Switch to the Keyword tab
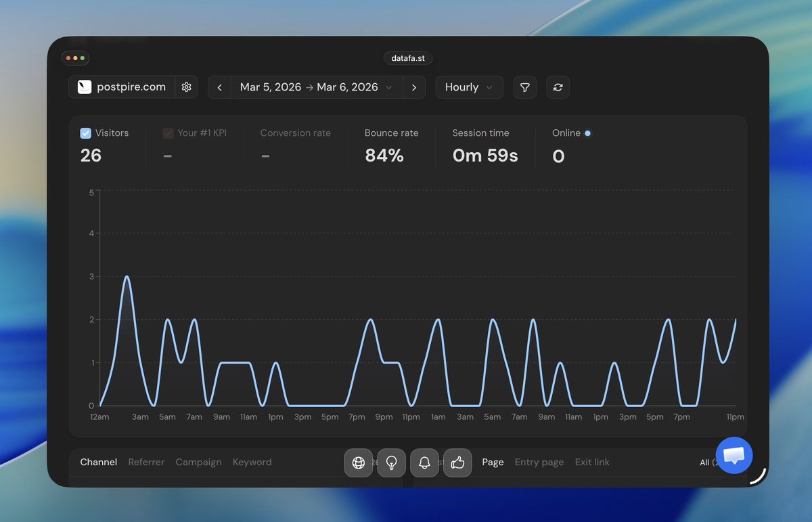This screenshot has width=812, height=522. pyautogui.click(x=252, y=462)
